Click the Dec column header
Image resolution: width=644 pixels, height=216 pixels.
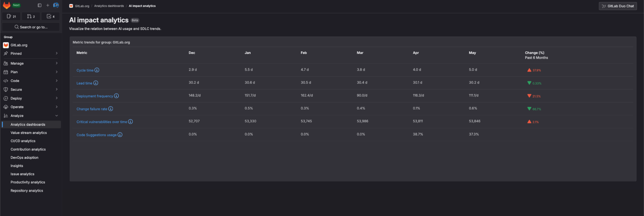tap(192, 53)
